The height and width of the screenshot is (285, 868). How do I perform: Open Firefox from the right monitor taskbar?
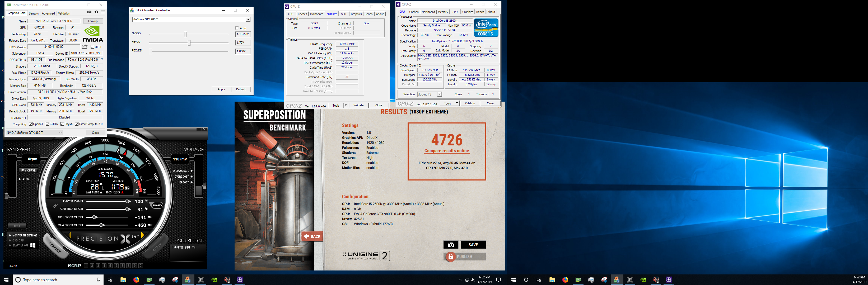[565, 280]
